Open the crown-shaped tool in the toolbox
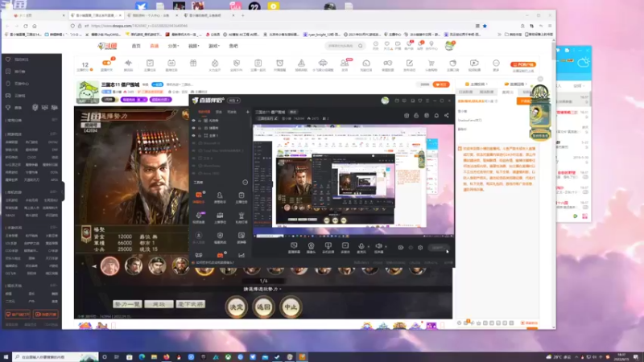Viewport: 644px width, 362px height. pos(220,217)
